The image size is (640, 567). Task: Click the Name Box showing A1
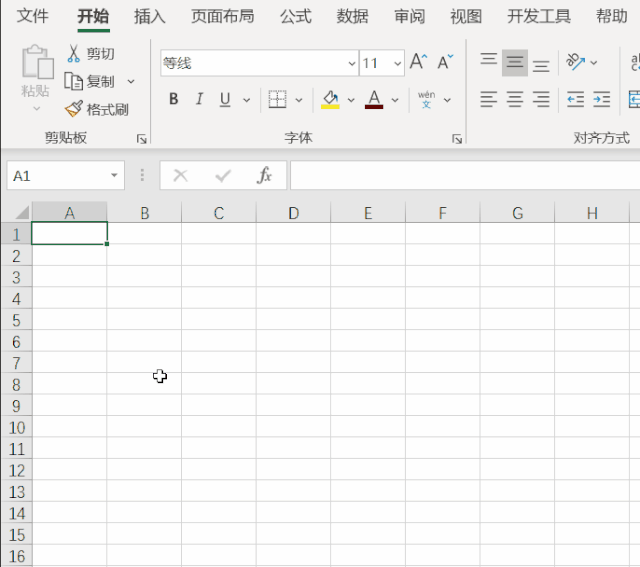(65, 176)
